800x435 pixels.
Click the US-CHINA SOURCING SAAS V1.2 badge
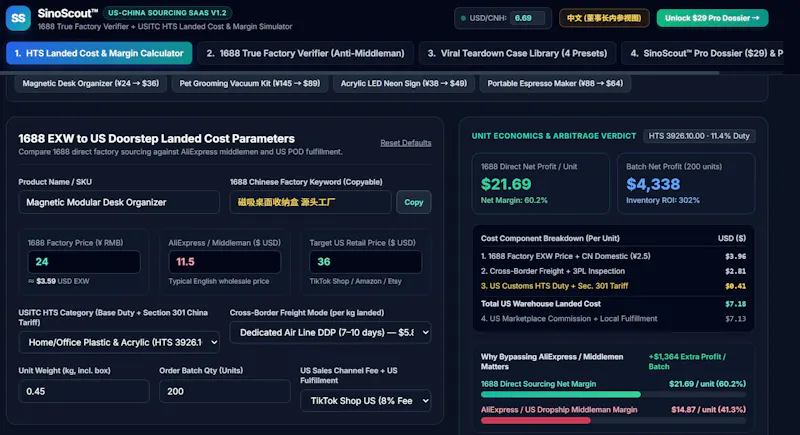click(167, 13)
